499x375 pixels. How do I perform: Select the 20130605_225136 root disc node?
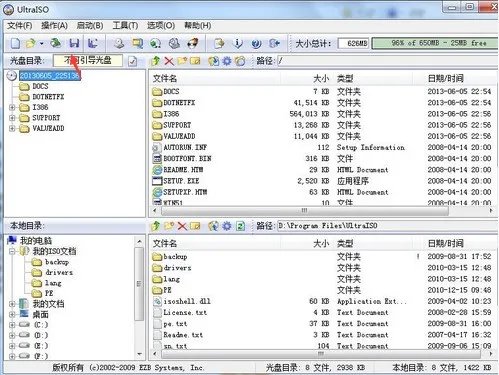(49, 76)
